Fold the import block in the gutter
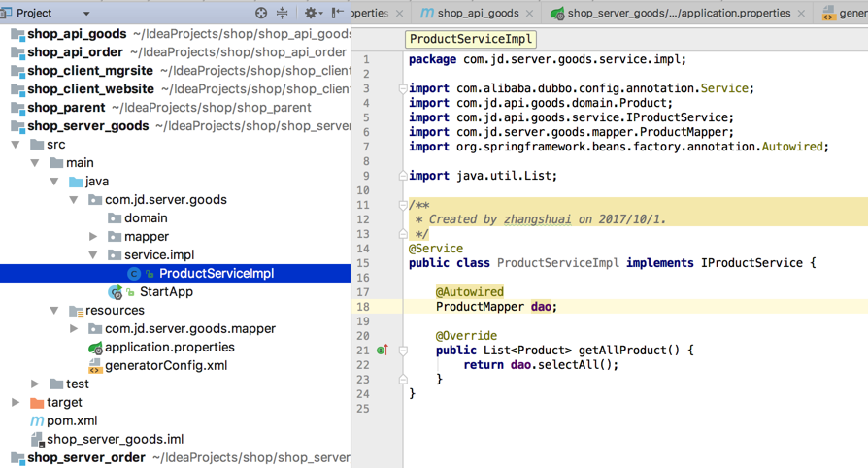The image size is (868, 468). (x=403, y=88)
